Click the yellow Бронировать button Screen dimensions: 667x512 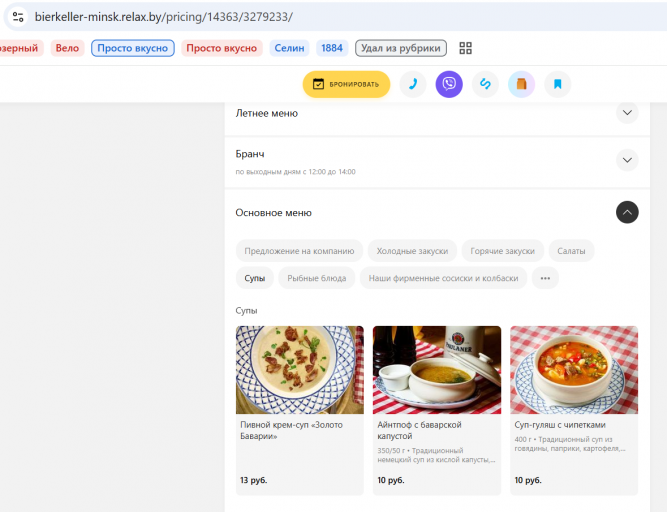[346, 84]
